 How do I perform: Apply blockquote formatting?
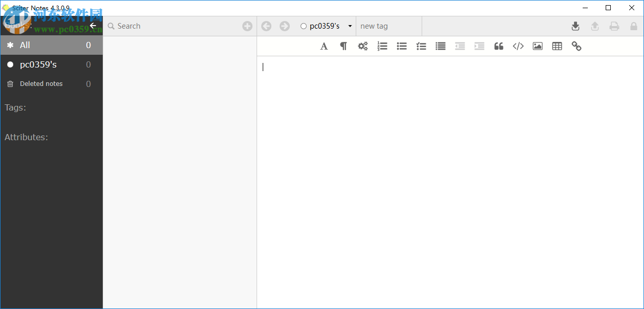click(499, 46)
